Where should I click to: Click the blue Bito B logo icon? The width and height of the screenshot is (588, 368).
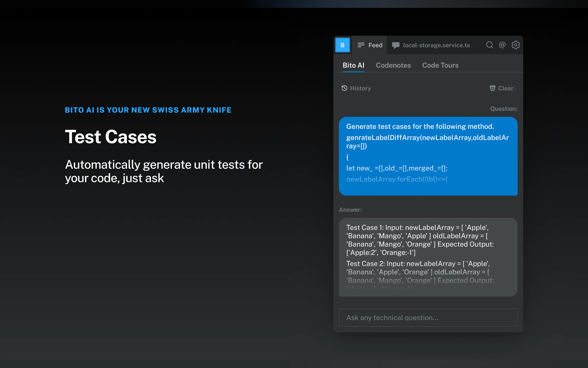pos(342,45)
